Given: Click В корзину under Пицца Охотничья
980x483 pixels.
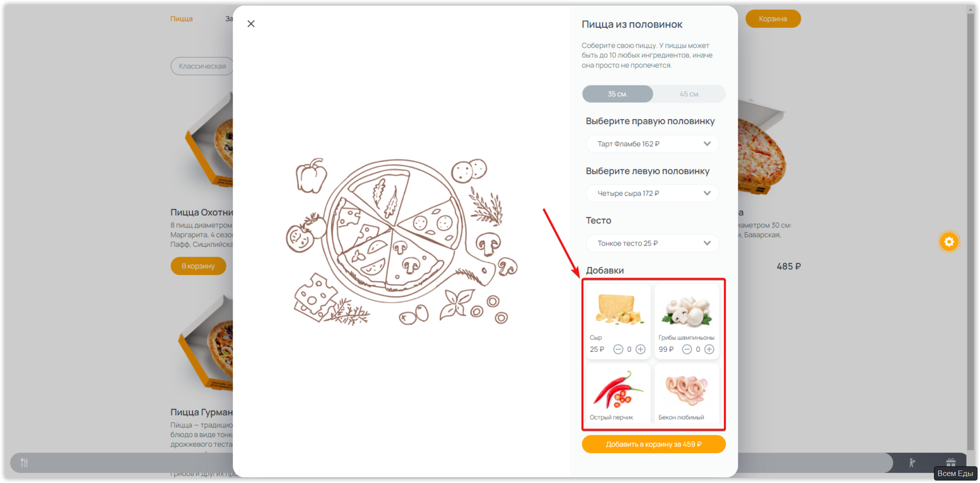Looking at the screenshot, I should coord(198,266).
